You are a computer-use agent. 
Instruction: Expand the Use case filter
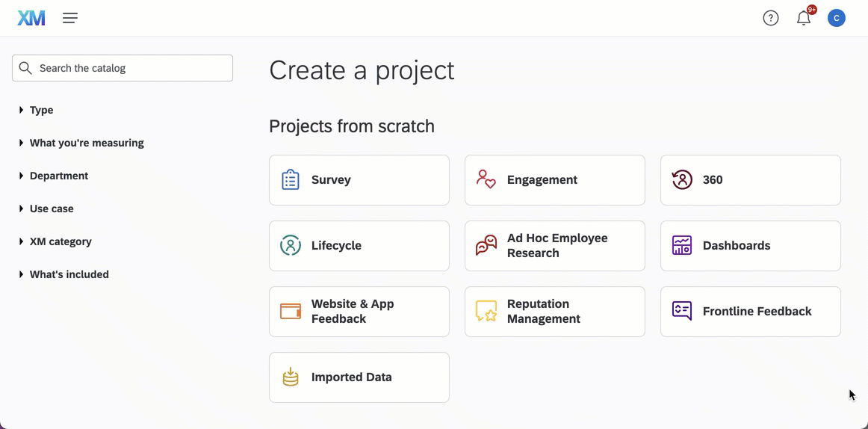point(51,209)
